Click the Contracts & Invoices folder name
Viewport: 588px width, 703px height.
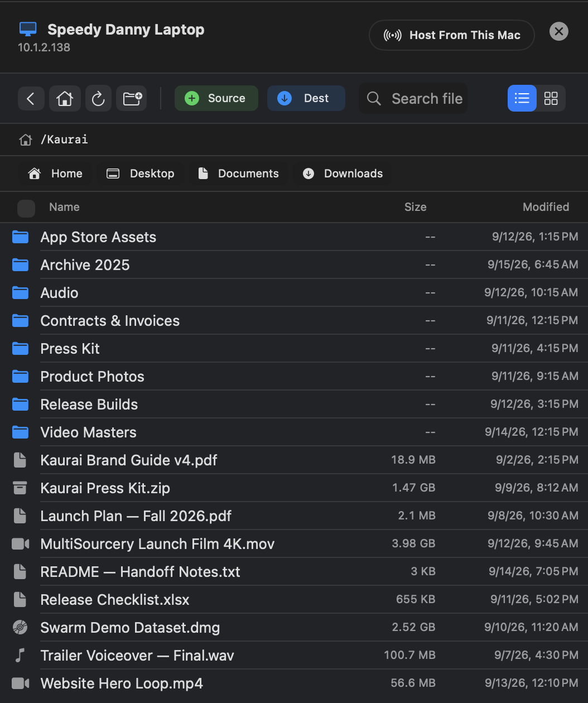[110, 321]
